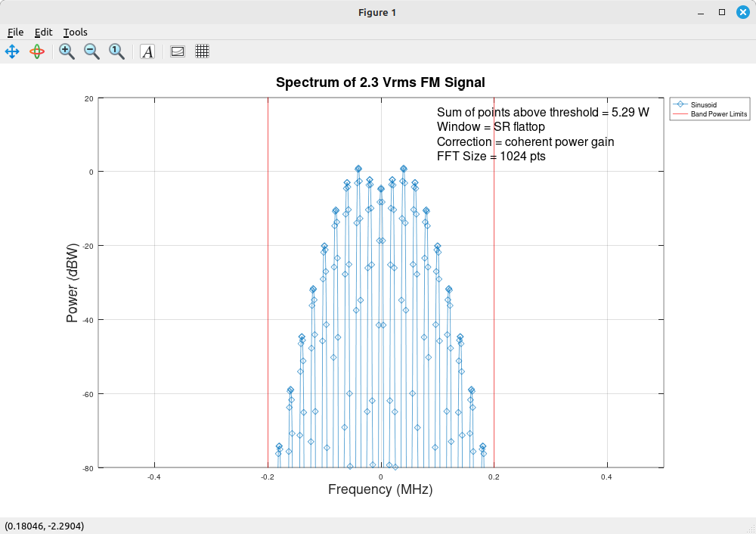Toggle the axes visibility icon
The width and height of the screenshot is (756, 534).
[178, 51]
